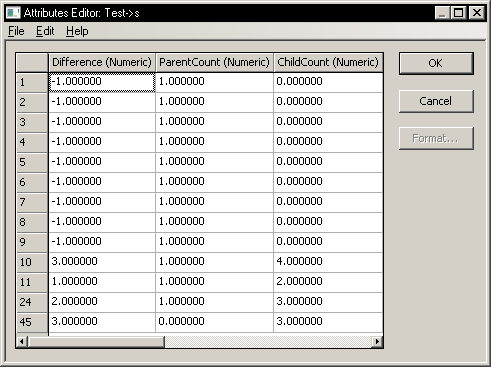Click the Cancel button

pyautogui.click(x=436, y=101)
